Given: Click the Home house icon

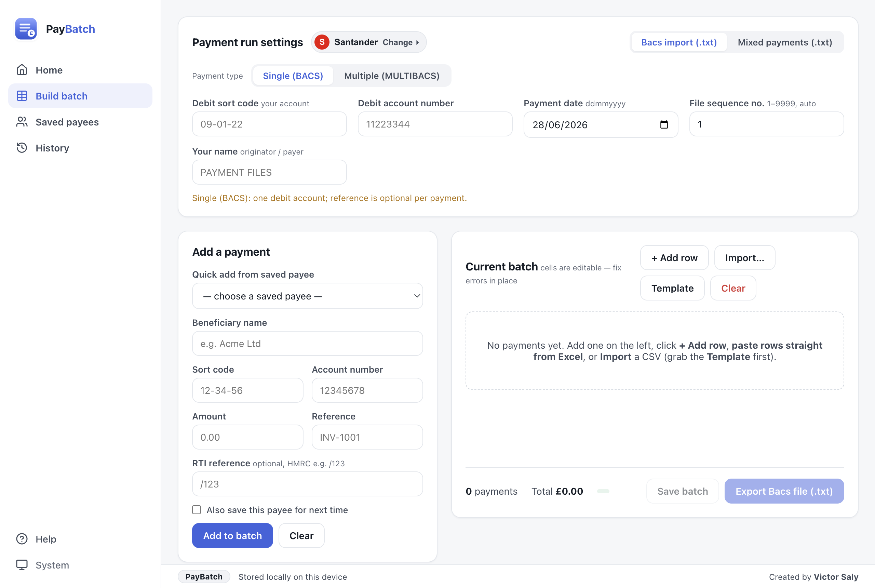Looking at the screenshot, I should point(22,70).
